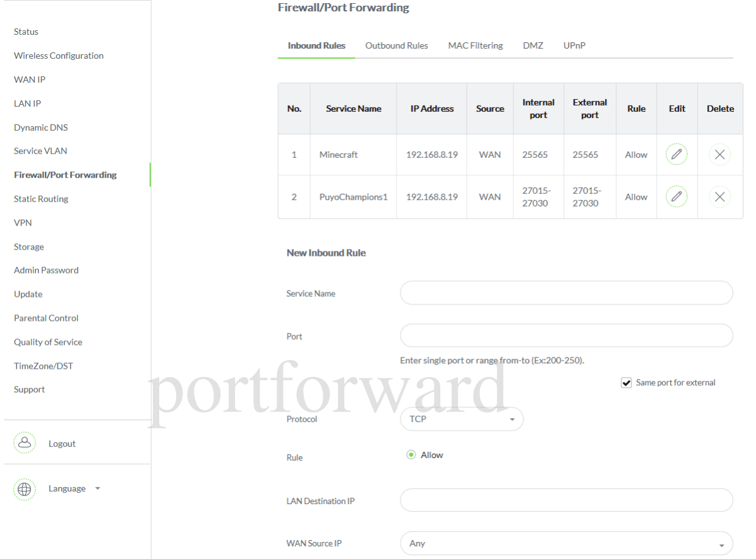
Task: Edit the PuyoChampions1 rule
Action: [676, 196]
